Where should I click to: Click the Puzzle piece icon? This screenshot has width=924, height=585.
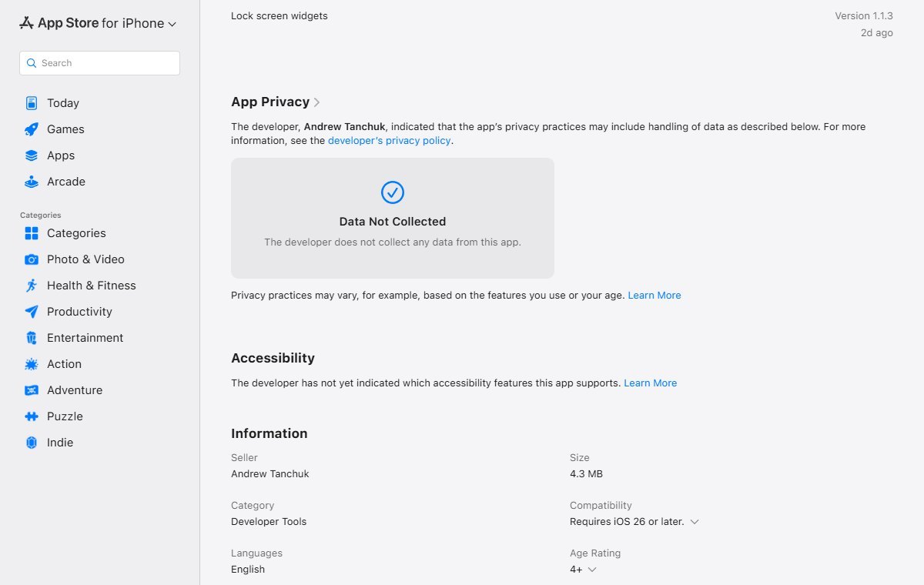tap(32, 416)
